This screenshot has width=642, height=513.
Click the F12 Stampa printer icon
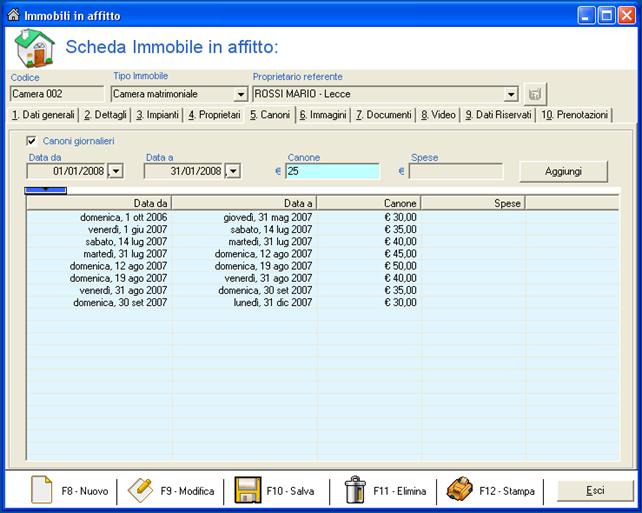click(x=460, y=489)
